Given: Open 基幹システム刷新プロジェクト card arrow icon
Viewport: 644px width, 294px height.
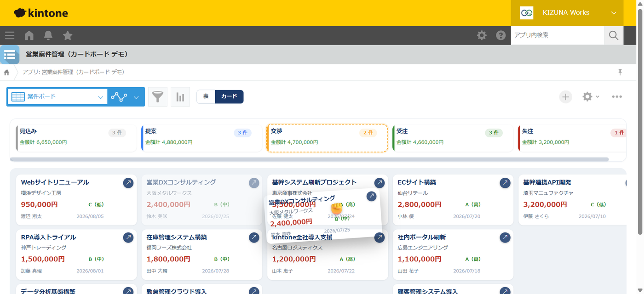Looking at the screenshot, I should (x=379, y=183).
